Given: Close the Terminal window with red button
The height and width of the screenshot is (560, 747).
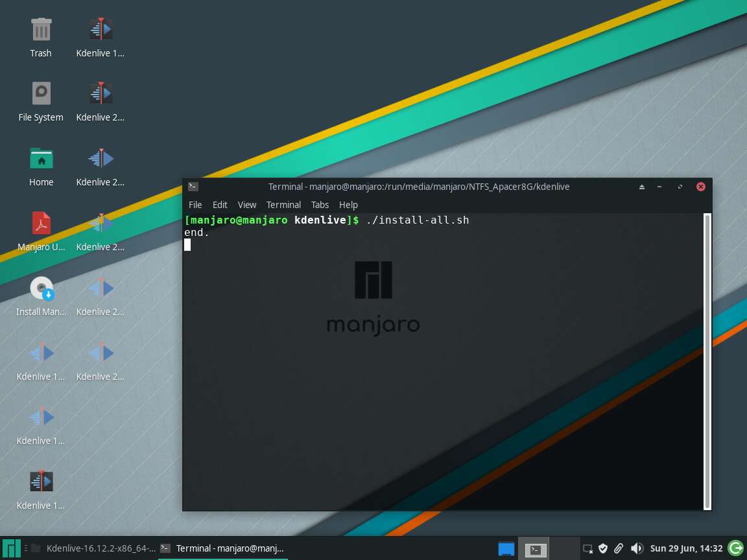Looking at the screenshot, I should (701, 187).
